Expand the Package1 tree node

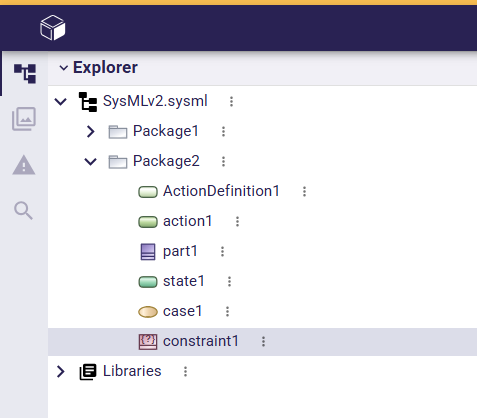91,131
